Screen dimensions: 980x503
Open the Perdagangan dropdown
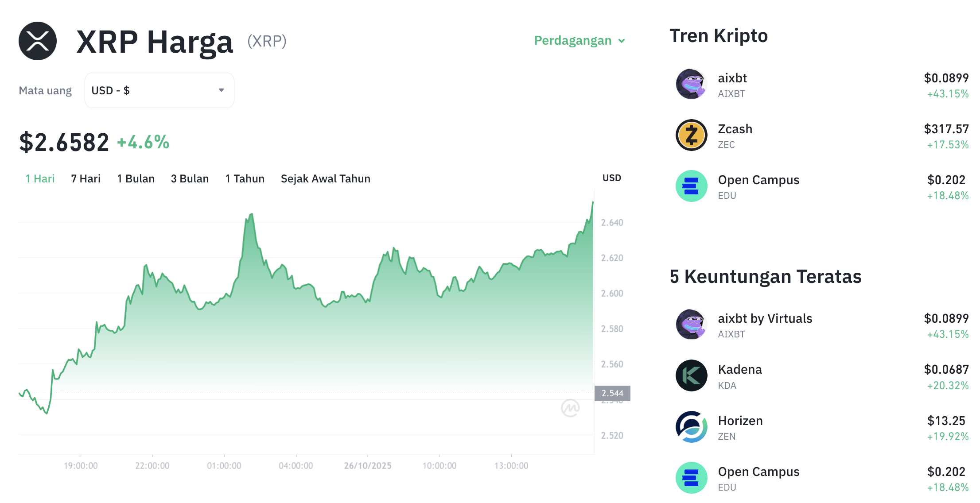tap(579, 41)
